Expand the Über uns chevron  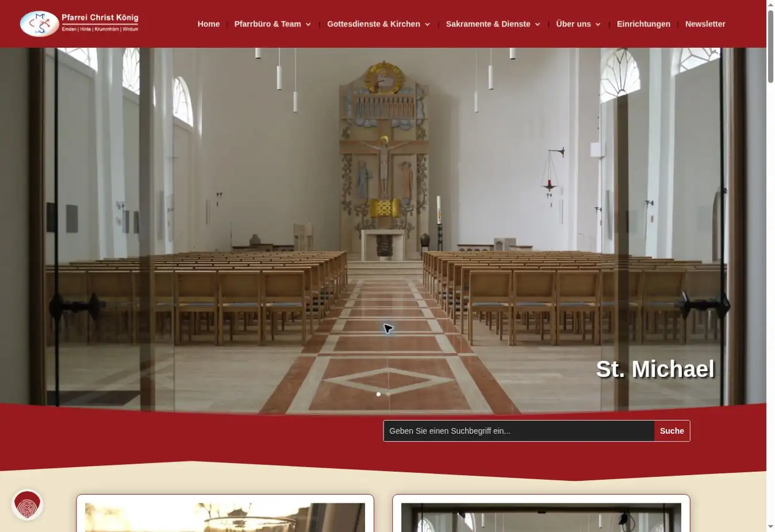click(x=598, y=25)
